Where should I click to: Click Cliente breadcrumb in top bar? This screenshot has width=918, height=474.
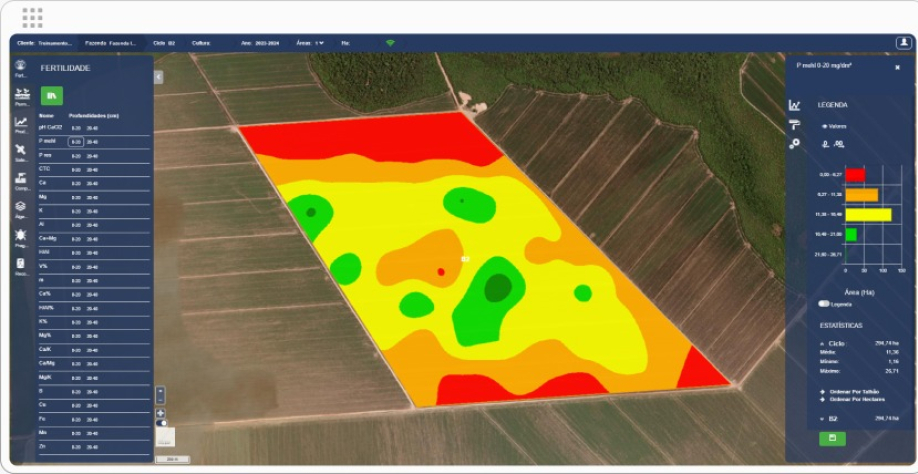(x=45, y=43)
